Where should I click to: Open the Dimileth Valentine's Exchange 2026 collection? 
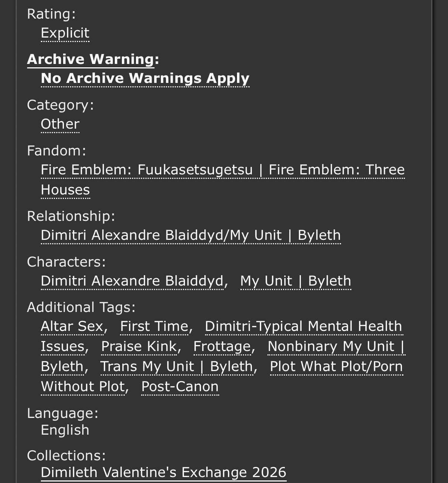coord(163,473)
